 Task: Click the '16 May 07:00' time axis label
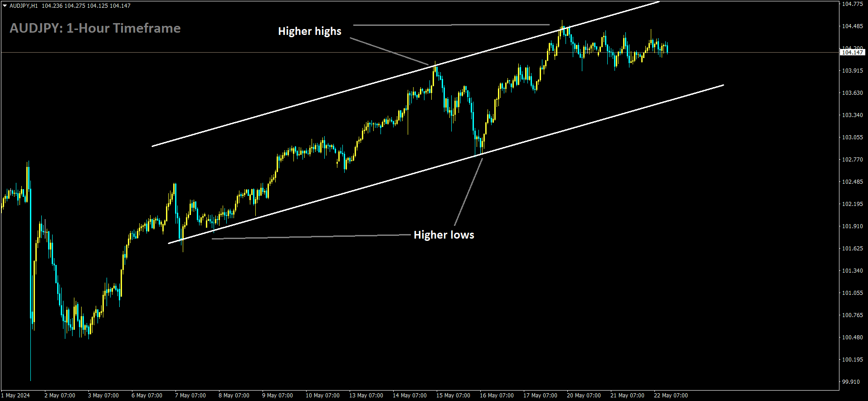(x=497, y=396)
